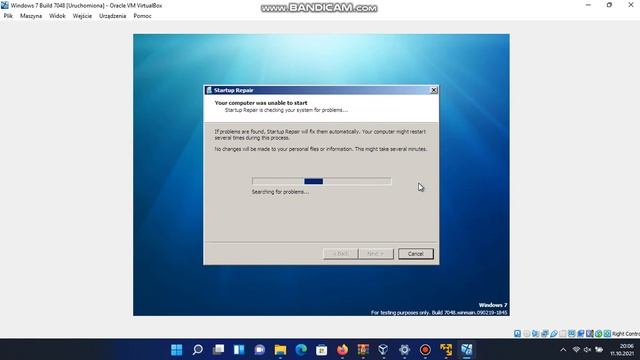640x360 pixels.
Task: Open Task View from the taskbar
Action: point(218,350)
